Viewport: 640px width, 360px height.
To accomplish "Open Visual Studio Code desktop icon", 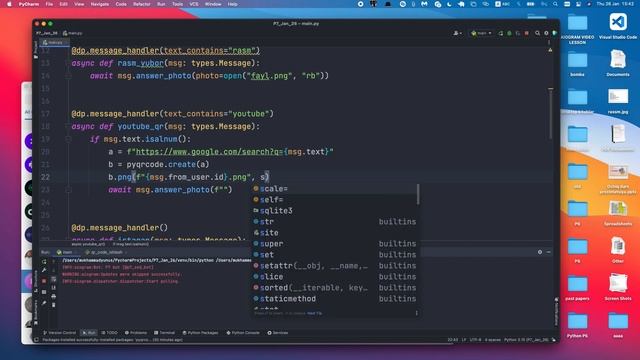I will tap(618, 26).
